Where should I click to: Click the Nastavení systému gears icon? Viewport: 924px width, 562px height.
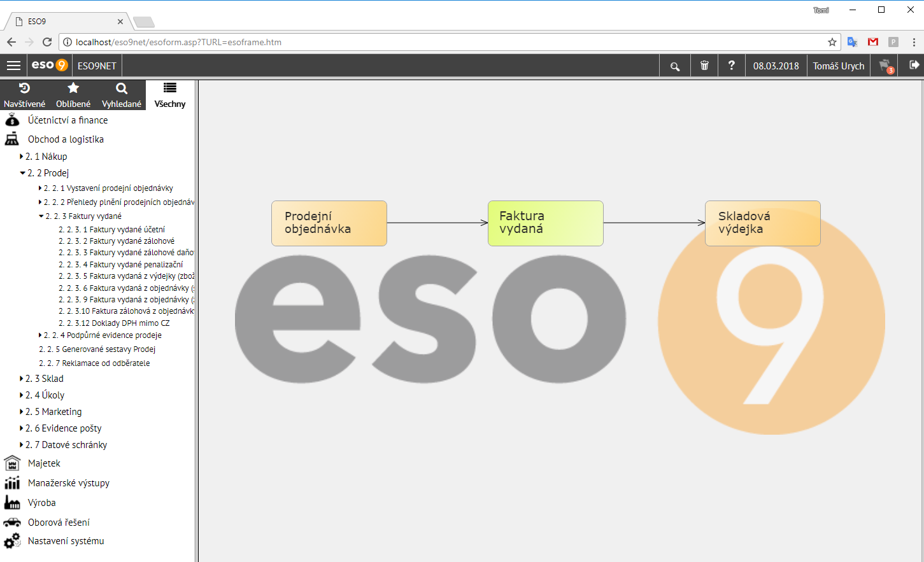[x=12, y=541]
